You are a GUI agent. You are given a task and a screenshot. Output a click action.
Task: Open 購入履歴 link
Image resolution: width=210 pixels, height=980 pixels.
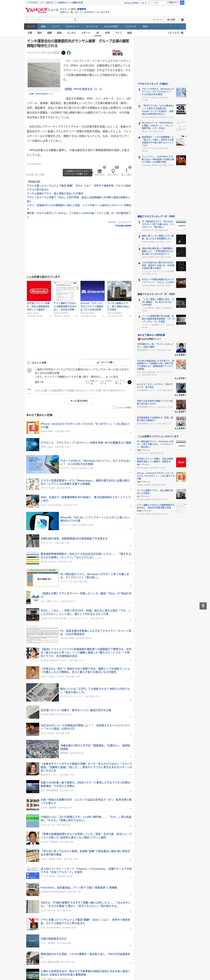(171, 19)
